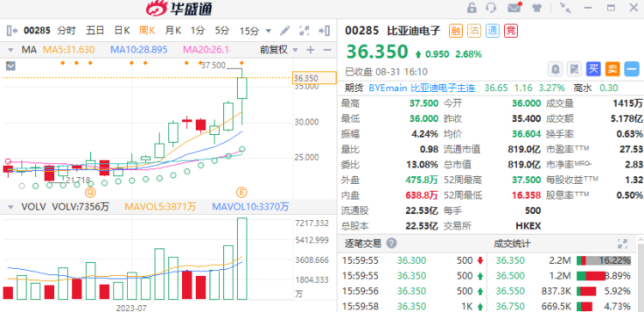
Task: Toggle the chart overlay checkbox icon
Action: point(10,65)
